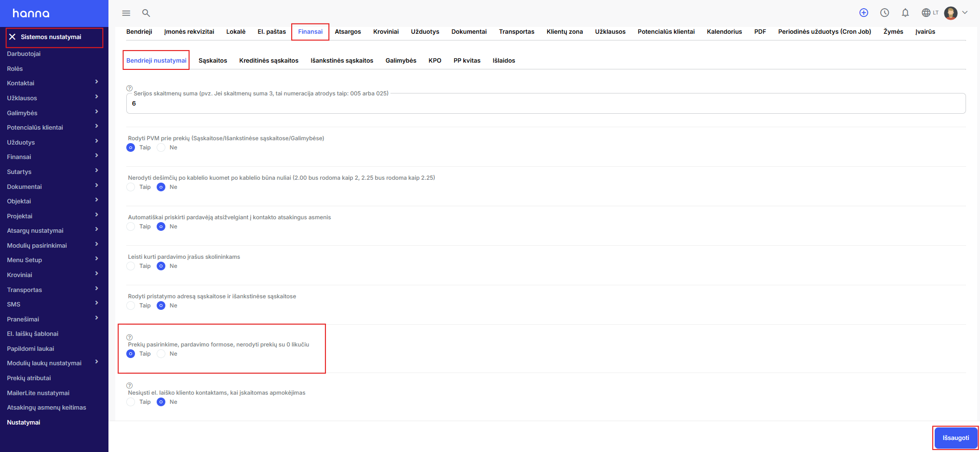Expand SMS in the sidebar
980x452 pixels.
[97, 303]
